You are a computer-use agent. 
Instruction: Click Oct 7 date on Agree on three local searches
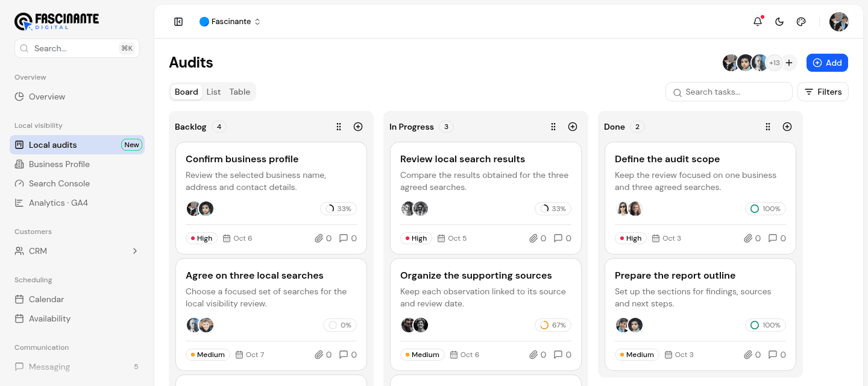point(250,355)
